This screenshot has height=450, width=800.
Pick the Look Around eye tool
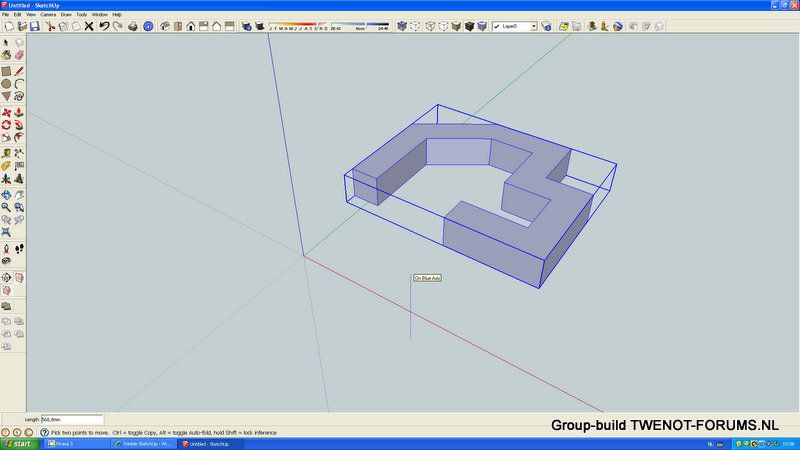coord(6,261)
